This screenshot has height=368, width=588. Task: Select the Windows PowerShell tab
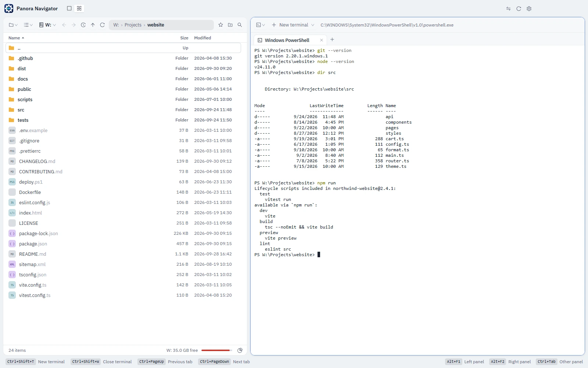click(287, 40)
